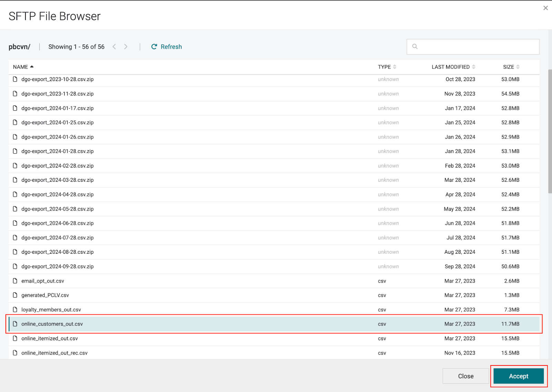This screenshot has width=552, height=392.
Task: Click the 11.7MB size value
Action: click(510, 324)
